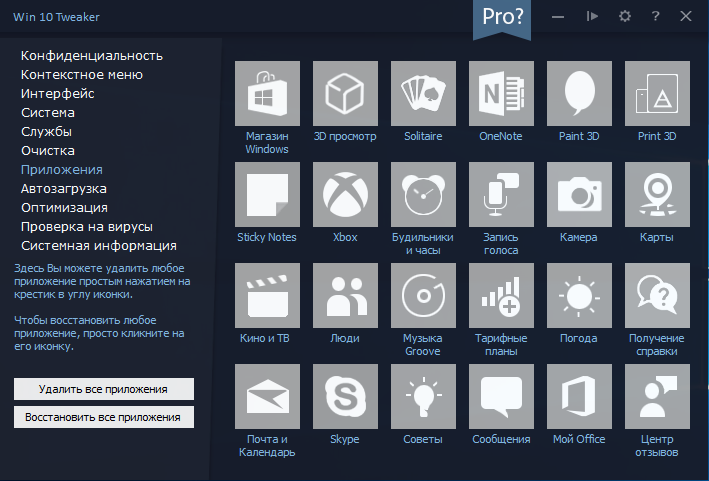Switch to the Службы section
The width and height of the screenshot is (709, 481).
[46, 132]
